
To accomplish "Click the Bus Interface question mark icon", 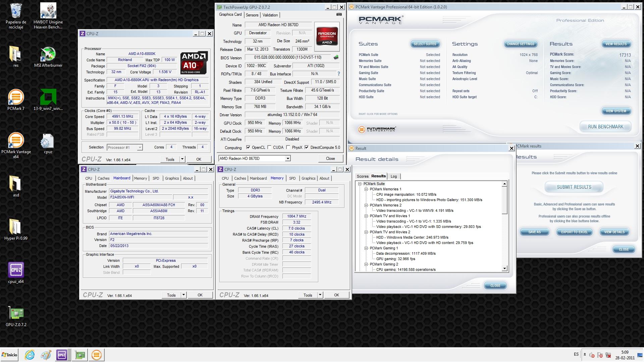I will [x=338, y=74].
